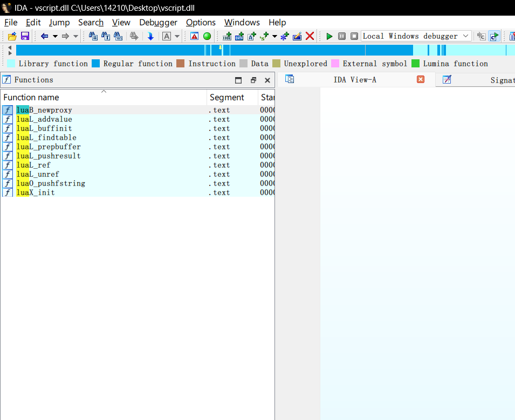Click the red X delete icon
The width and height of the screenshot is (515, 420).
click(x=310, y=36)
